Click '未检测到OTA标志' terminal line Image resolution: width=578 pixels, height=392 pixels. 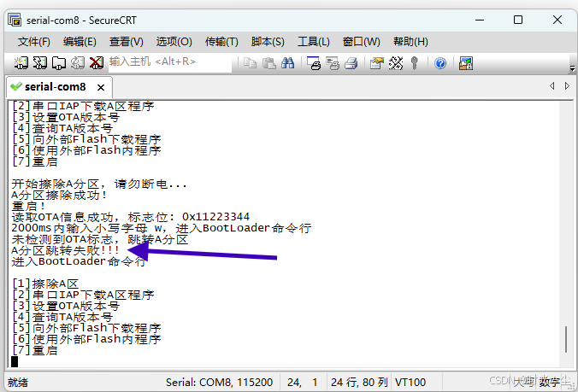99,240
